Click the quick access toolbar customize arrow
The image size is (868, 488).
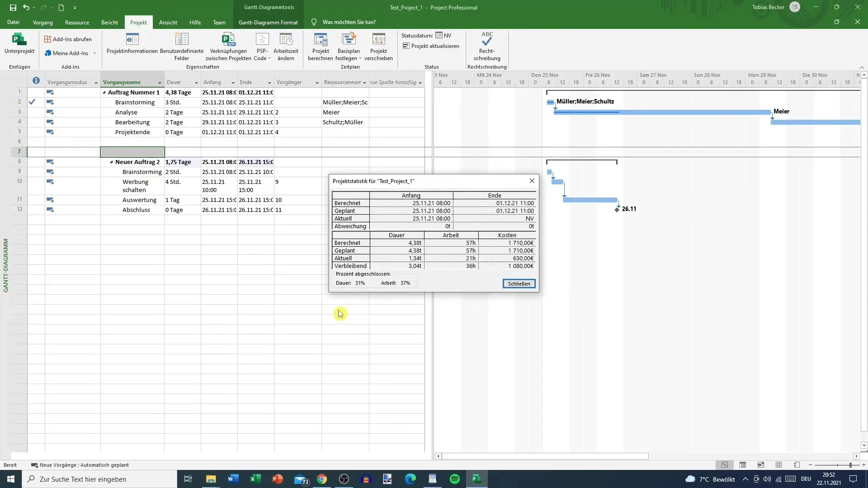point(75,7)
